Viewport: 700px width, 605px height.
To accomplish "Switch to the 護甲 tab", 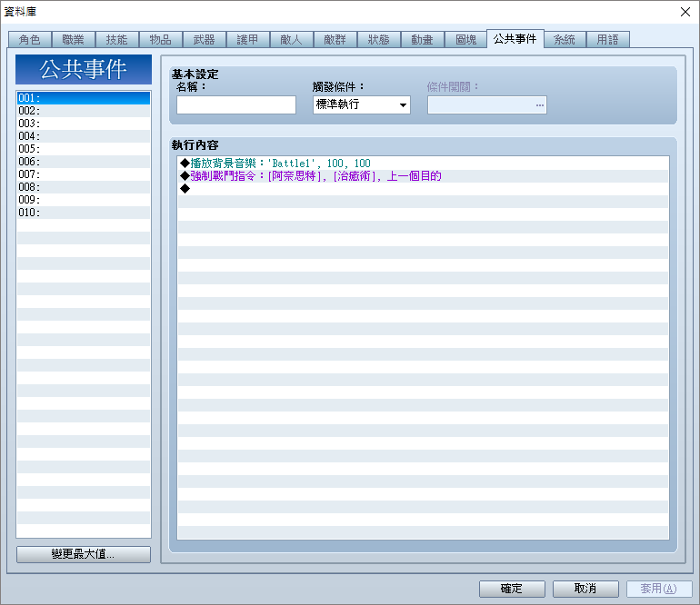I will click(248, 40).
